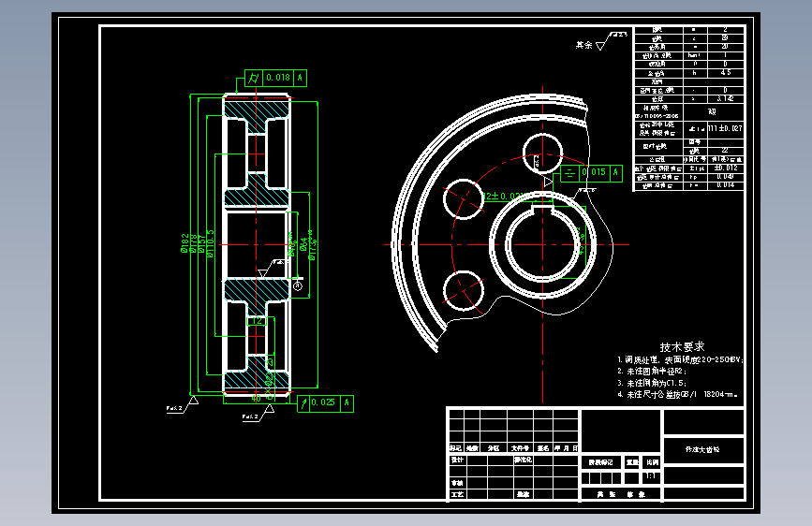Click the roughness triangle beside 其余
812x526 pixels.
pos(600,46)
